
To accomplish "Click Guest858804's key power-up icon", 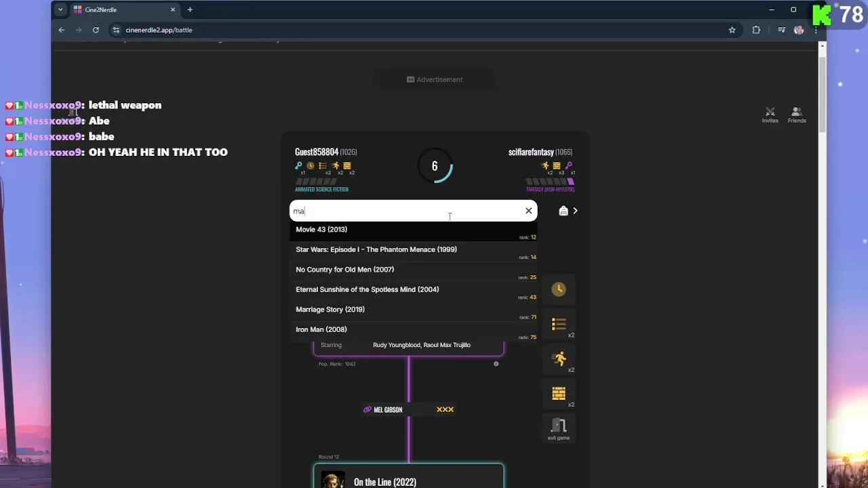I will click(298, 165).
